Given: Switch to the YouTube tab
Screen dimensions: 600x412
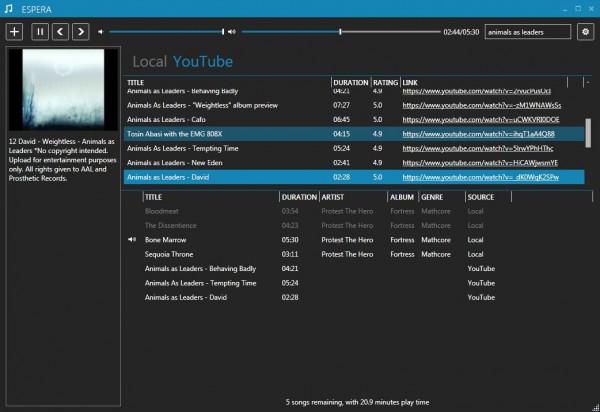Looking at the screenshot, I should pyautogui.click(x=203, y=62).
